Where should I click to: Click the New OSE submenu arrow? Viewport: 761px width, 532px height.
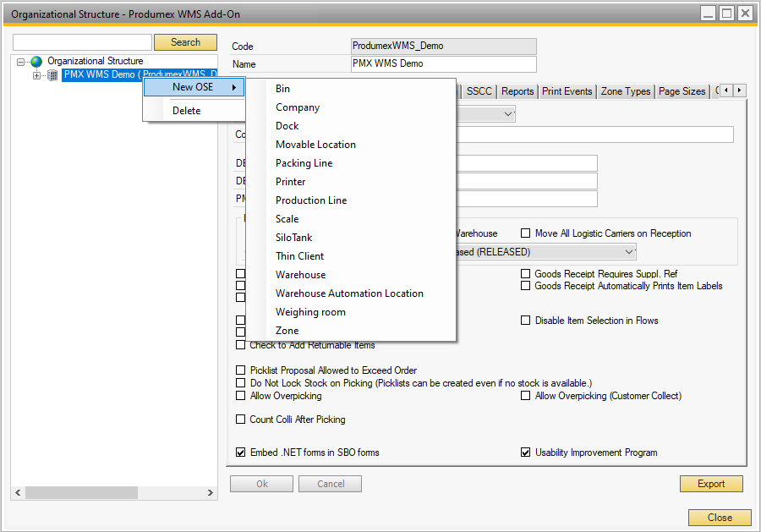pos(233,87)
